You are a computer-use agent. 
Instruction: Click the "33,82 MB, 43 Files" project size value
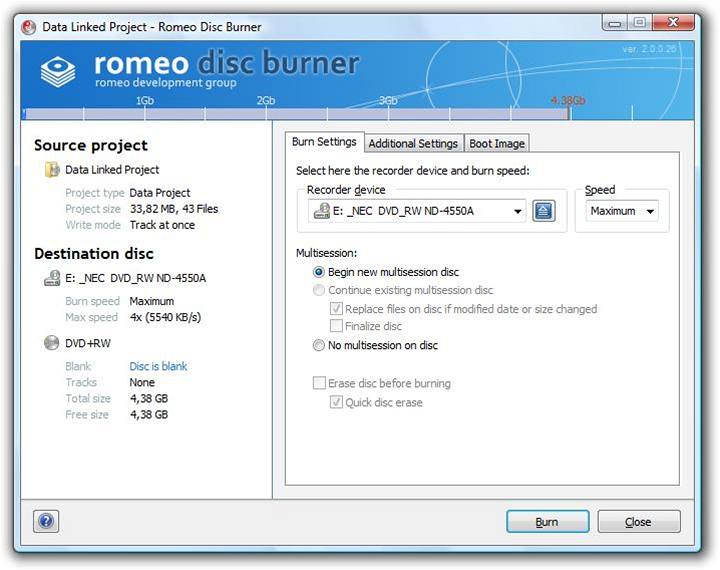(x=174, y=209)
